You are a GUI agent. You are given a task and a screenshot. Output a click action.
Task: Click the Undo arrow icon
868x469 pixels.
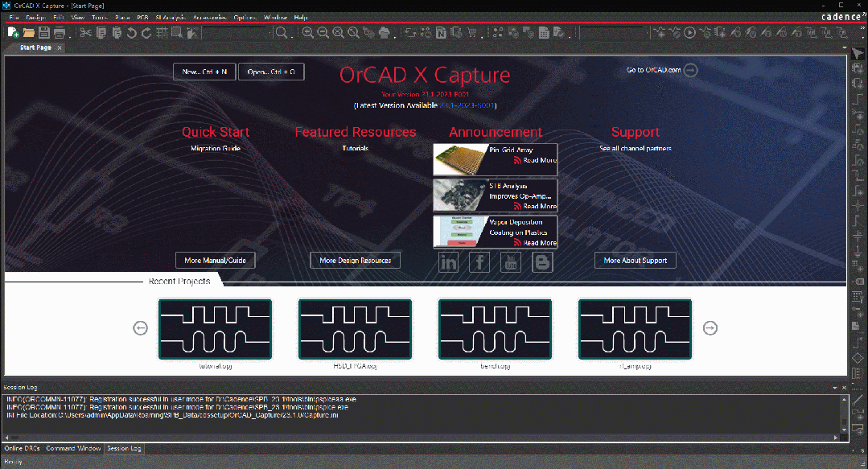[132, 33]
